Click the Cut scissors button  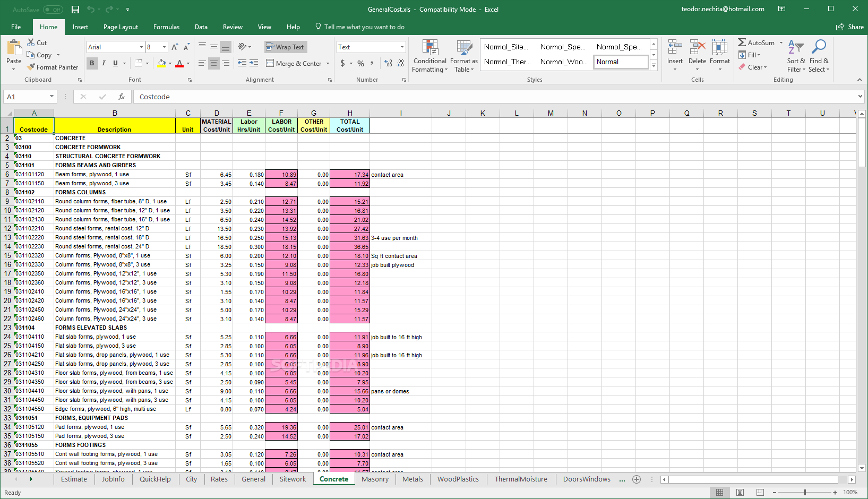click(x=37, y=42)
